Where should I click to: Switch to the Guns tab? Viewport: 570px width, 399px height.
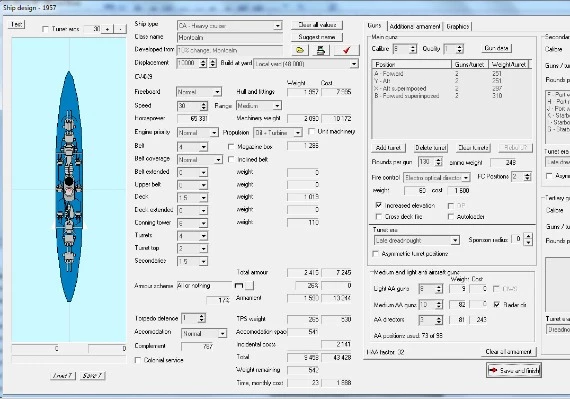pos(374,26)
